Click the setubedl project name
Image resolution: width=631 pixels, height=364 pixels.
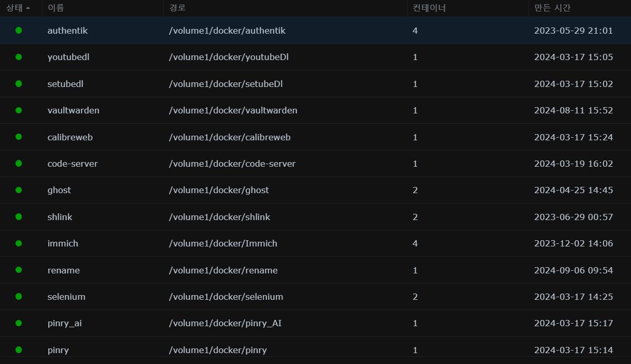click(65, 84)
